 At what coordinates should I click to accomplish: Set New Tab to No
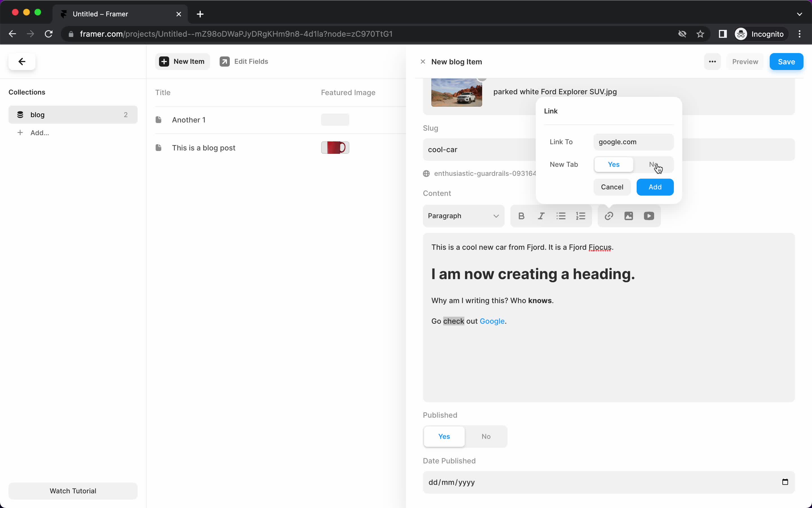click(x=653, y=164)
